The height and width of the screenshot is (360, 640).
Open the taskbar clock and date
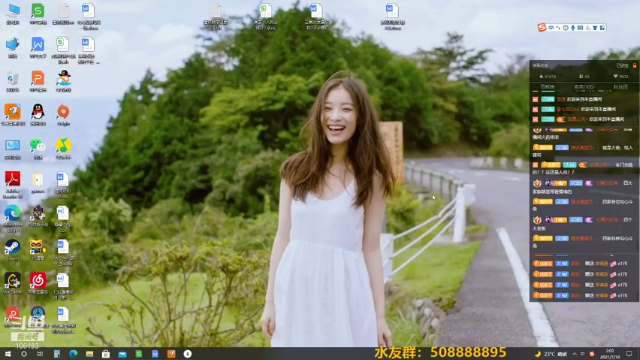pos(610,354)
